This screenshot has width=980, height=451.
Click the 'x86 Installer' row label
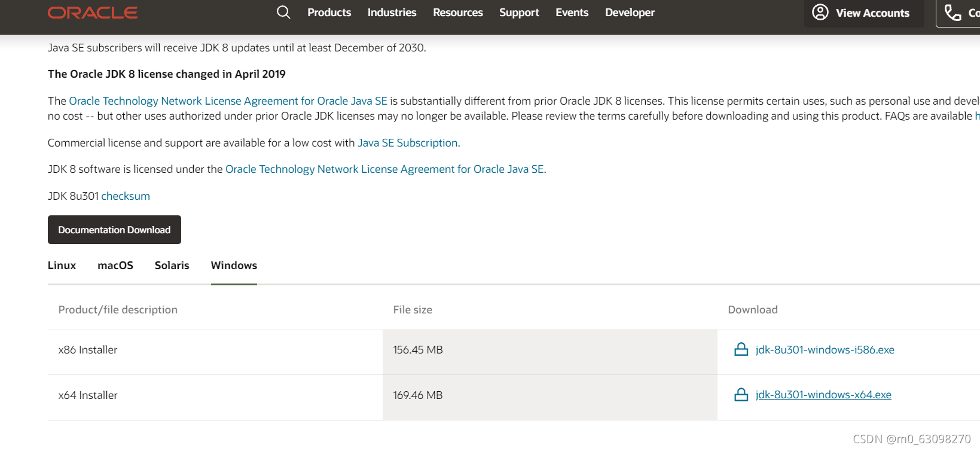coord(88,350)
